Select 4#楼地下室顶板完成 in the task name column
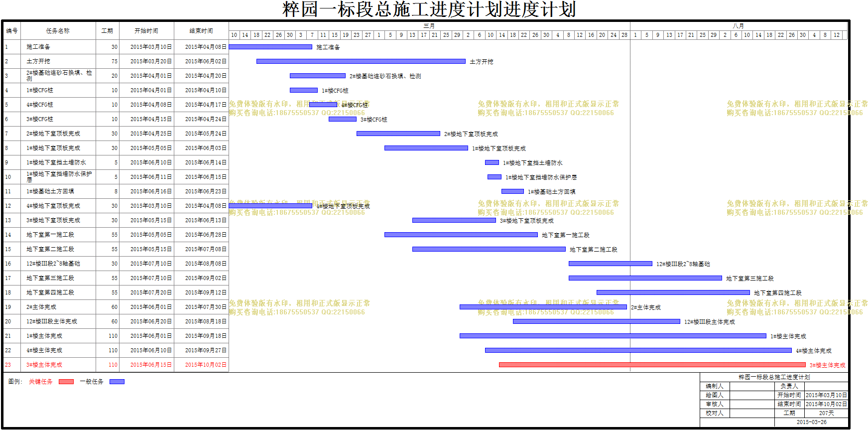868x430 pixels. [x=53, y=206]
